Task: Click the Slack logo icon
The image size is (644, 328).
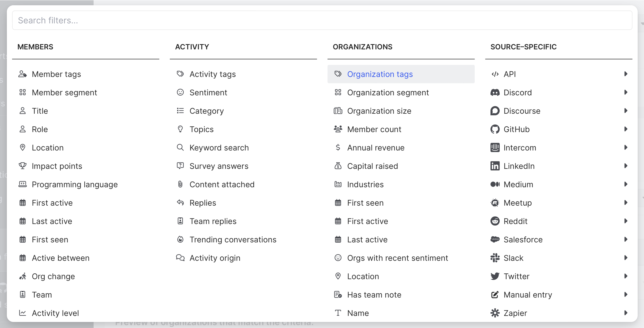Action: point(495,258)
